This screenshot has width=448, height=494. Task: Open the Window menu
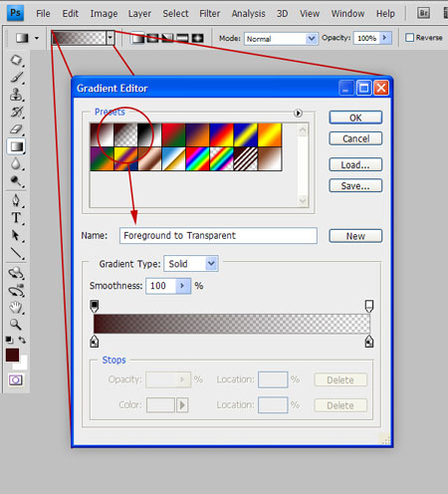(x=347, y=14)
